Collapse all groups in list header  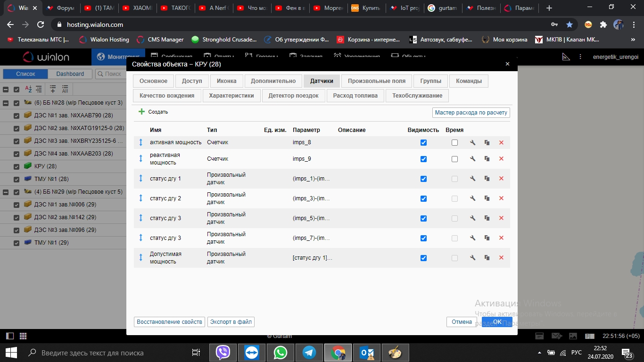coord(6,90)
